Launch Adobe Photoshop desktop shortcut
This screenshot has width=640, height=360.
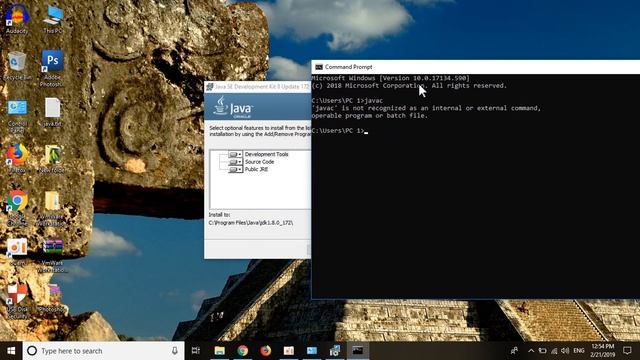coord(52,67)
